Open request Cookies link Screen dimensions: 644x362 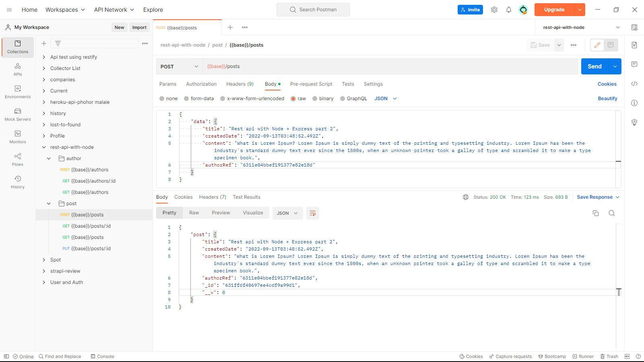pos(607,84)
